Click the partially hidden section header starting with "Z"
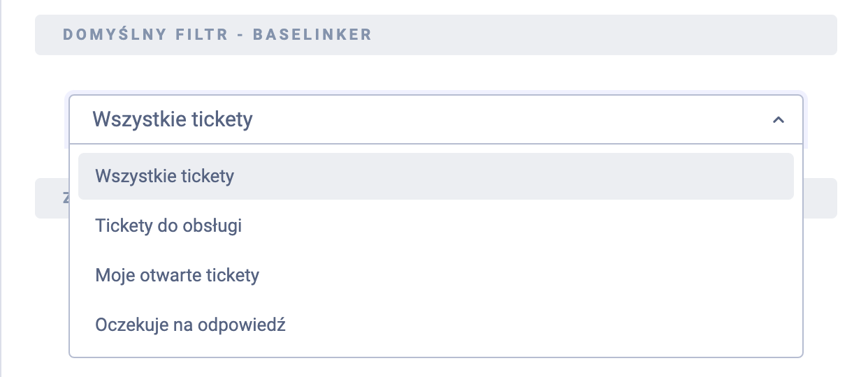868x377 pixels. pos(52,198)
